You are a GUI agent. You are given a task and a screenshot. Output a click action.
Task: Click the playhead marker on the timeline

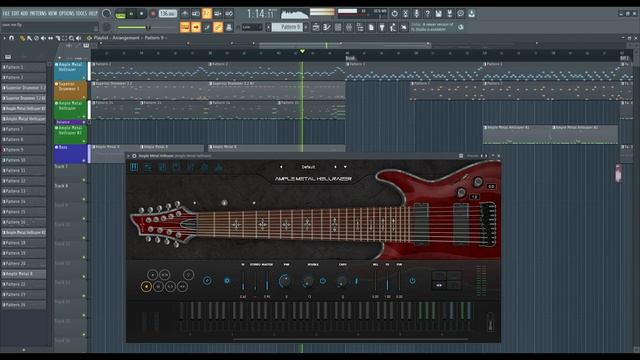[302, 51]
